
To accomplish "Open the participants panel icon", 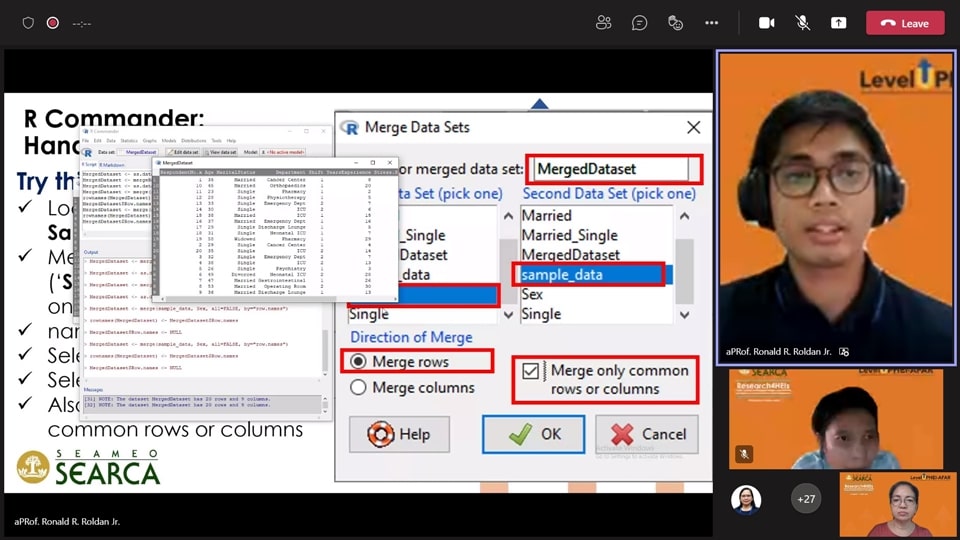I will (603, 22).
